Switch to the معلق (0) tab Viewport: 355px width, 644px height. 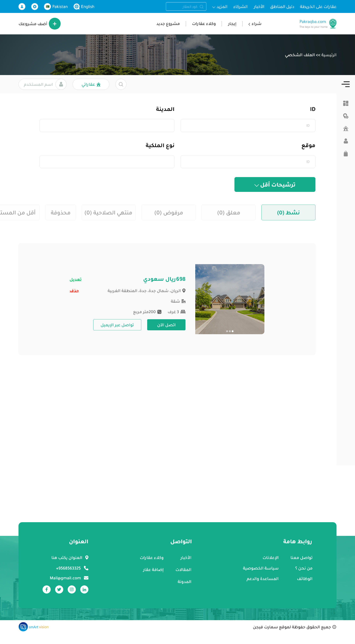[x=229, y=213]
